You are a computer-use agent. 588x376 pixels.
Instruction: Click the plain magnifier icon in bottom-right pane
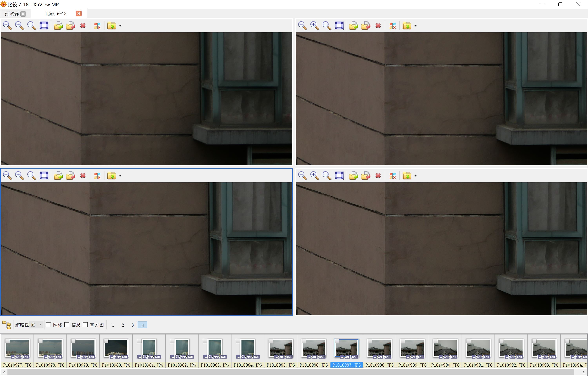click(327, 175)
